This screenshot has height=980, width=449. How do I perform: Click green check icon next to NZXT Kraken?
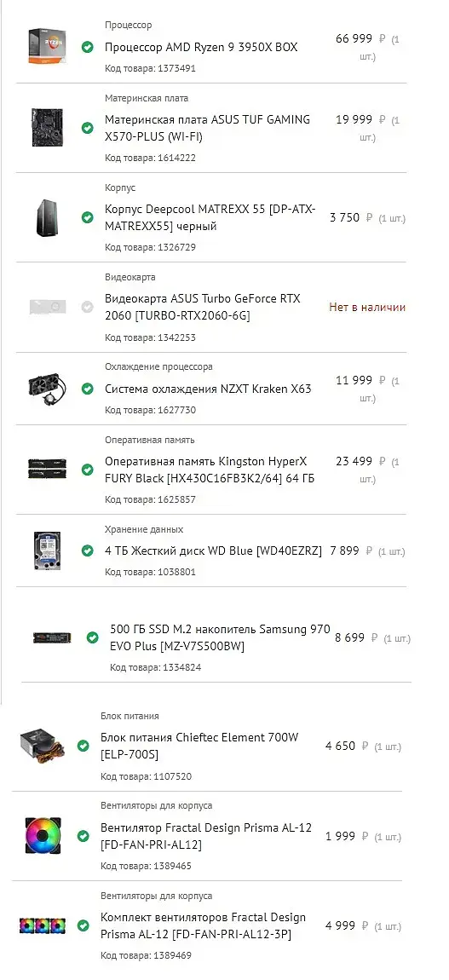pyautogui.click(x=88, y=388)
